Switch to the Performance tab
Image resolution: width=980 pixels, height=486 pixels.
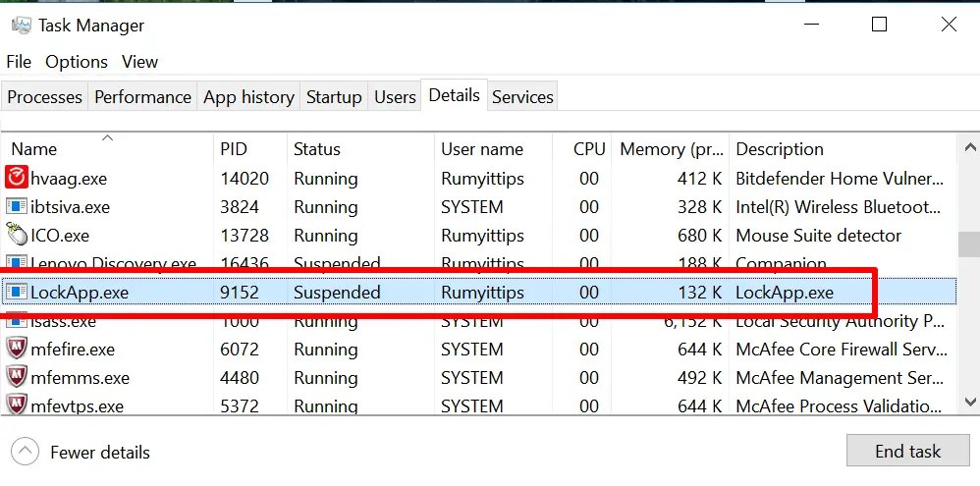click(x=142, y=97)
